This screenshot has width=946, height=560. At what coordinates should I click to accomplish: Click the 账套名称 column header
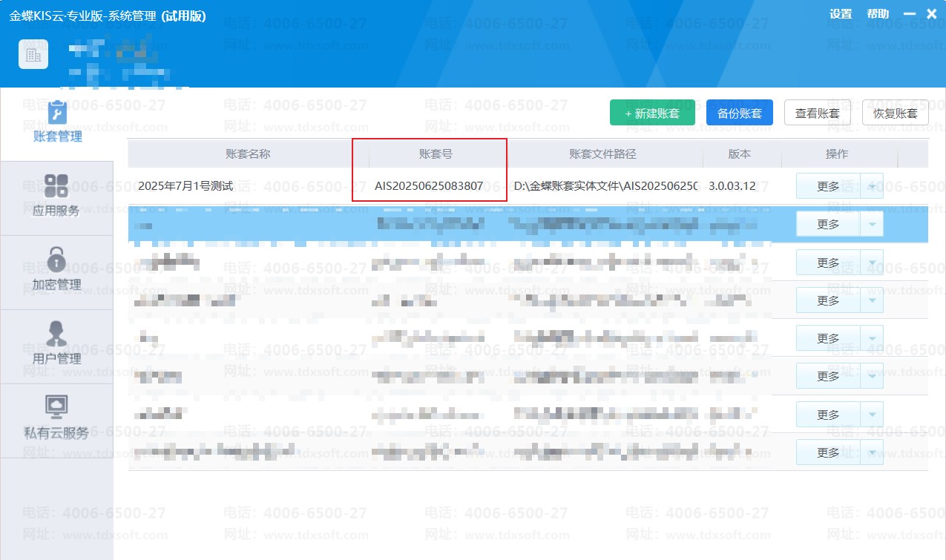(248, 154)
